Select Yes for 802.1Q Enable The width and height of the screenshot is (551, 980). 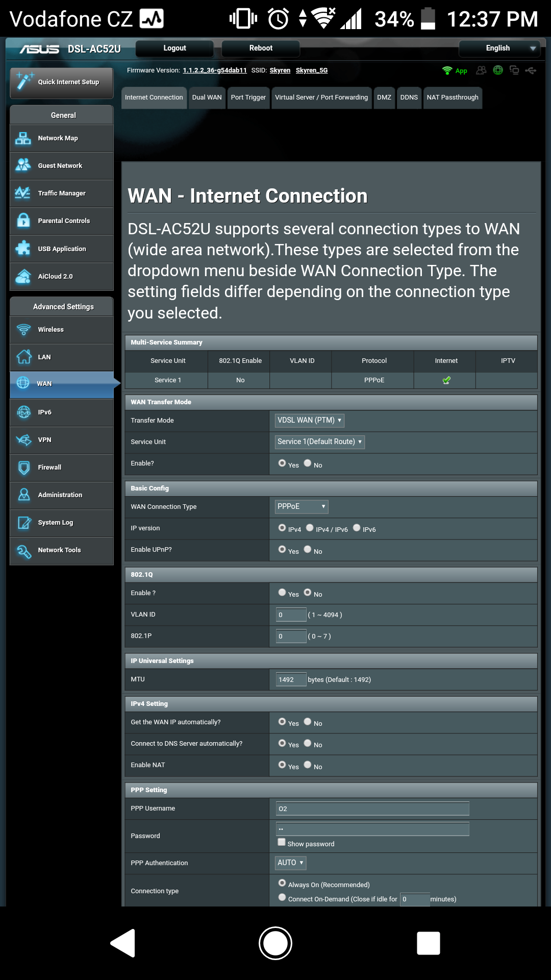pyautogui.click(x=282, y=593)
